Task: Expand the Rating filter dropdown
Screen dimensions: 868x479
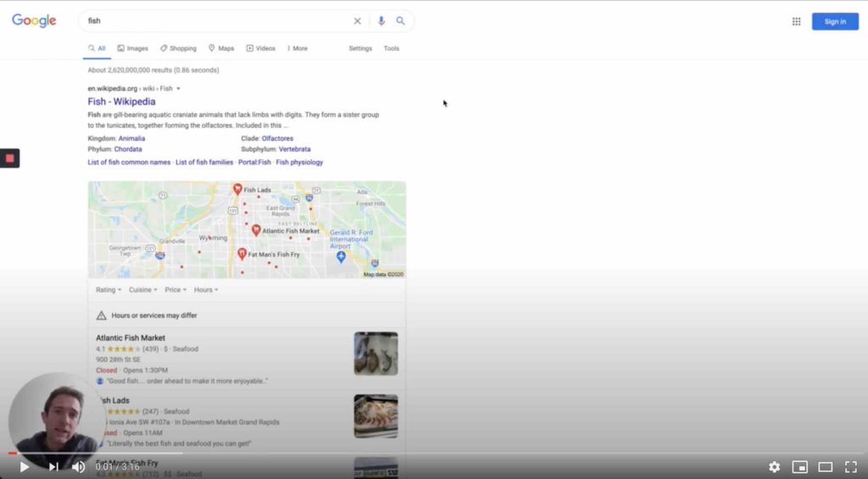Action: click(108, 290)
